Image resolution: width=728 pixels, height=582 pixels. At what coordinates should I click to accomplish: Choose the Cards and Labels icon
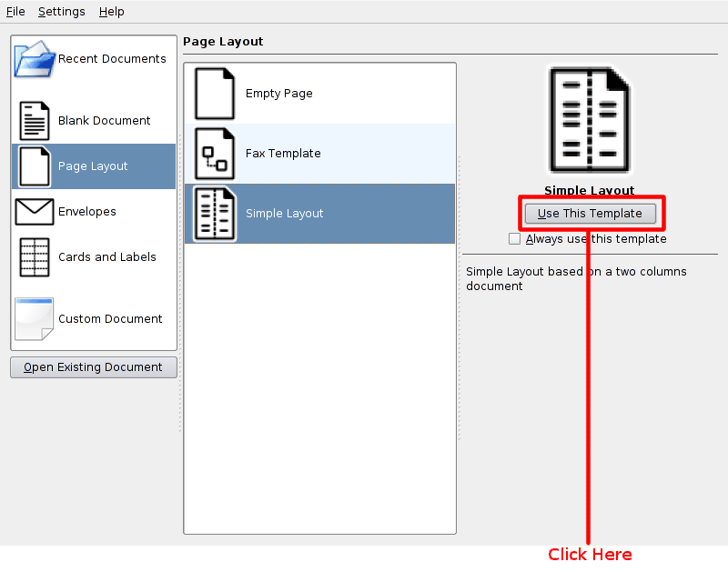[35, 257]
